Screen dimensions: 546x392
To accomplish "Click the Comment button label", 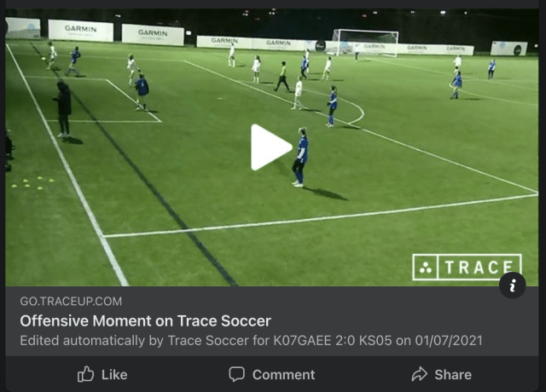I will (283, 375).
